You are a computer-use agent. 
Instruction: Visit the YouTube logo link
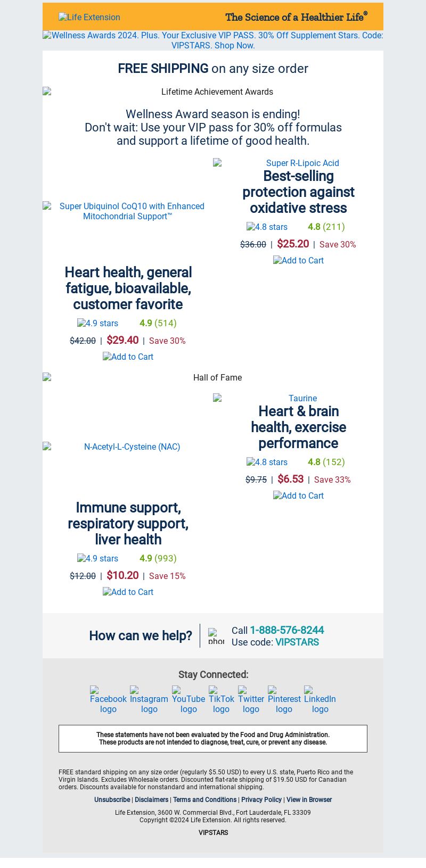pyautogui.click(x=189, y=700)
